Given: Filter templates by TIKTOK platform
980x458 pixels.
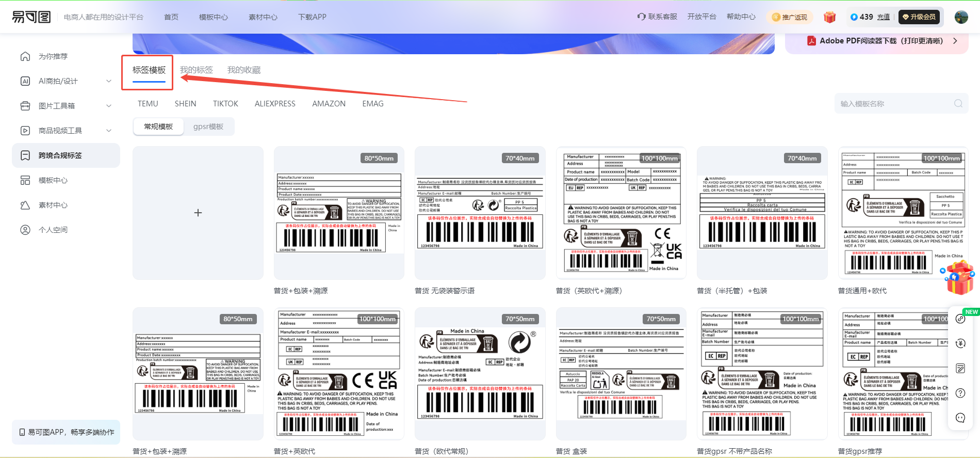Looking at the screenshot, I should [x=226, y=104].
